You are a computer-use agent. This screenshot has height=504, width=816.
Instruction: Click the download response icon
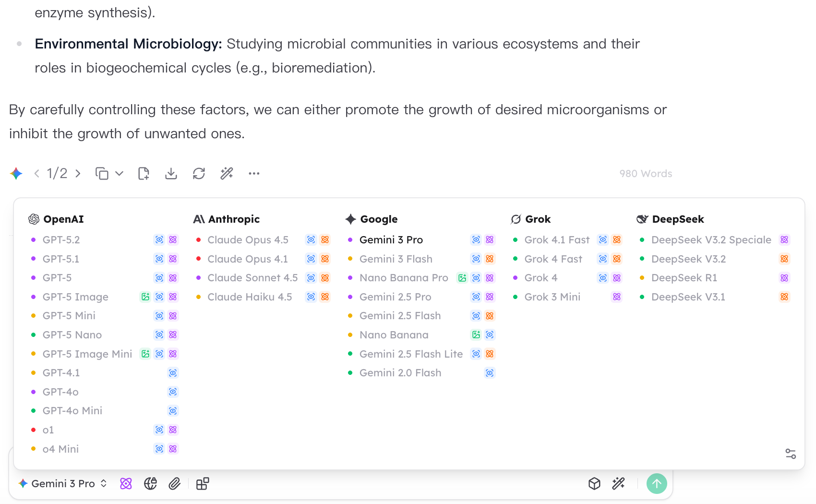pyautogui.click(x=171, y=174)
